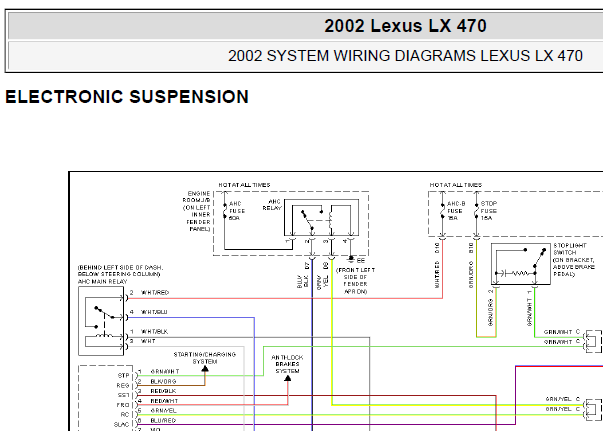This screenshot has width=603, height=431.
Task: Click vertical "GRN/YEL" label below AHC relay
Action: tap(322, 281)
